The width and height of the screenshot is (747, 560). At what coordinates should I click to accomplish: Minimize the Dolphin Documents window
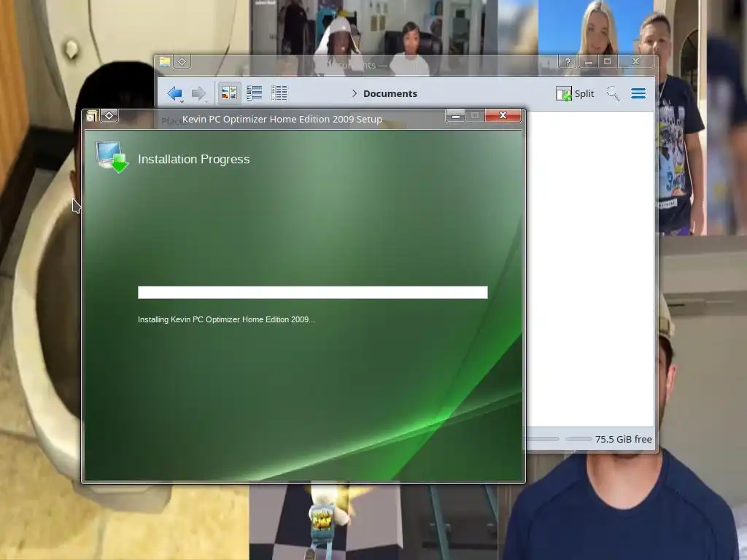pos(589,61)
